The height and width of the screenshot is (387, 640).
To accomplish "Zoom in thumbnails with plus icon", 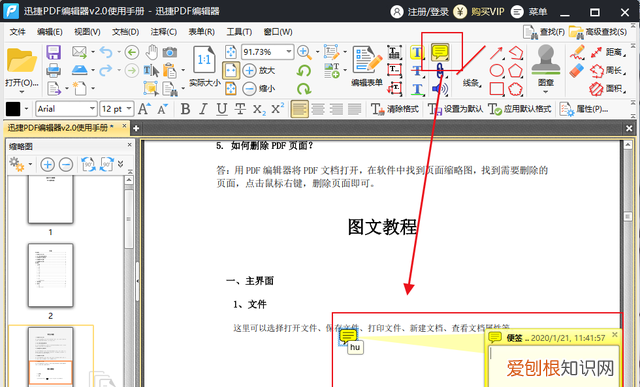I will point(47,165).
